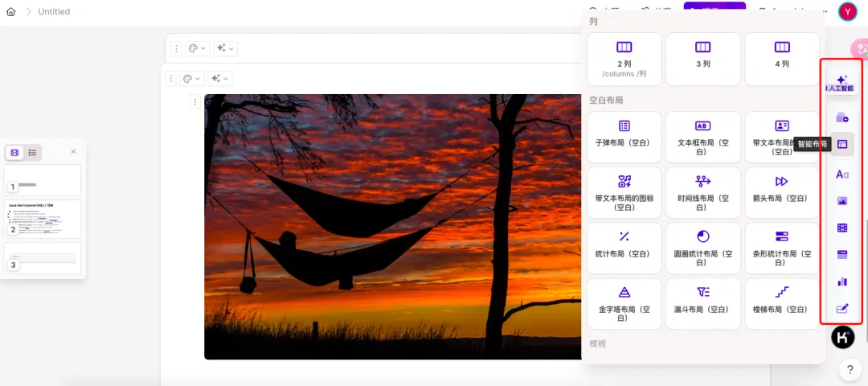This screenshot has height=386, width=868.
Task: Expand theme palette dropdown on the hammock image card
Action: [x=191, y=79]
